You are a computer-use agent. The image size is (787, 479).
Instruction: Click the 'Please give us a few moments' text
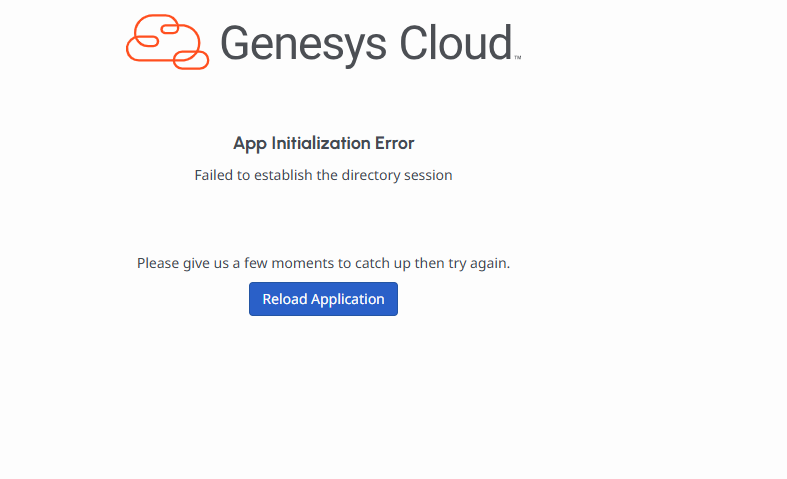coord(323,263)
